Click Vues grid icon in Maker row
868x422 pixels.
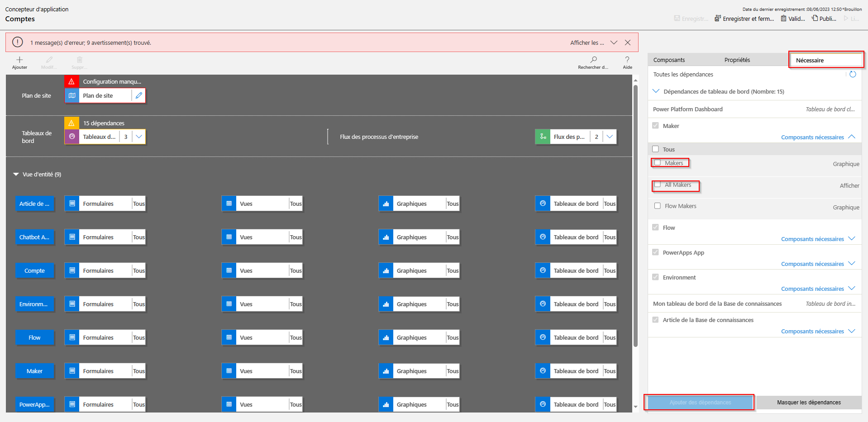229,371
